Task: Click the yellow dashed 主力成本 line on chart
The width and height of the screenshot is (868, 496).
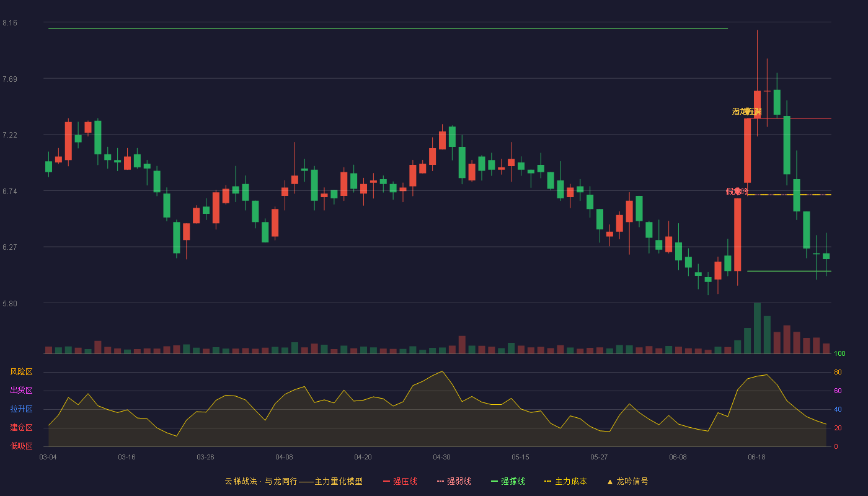Action: click(789, 195)
